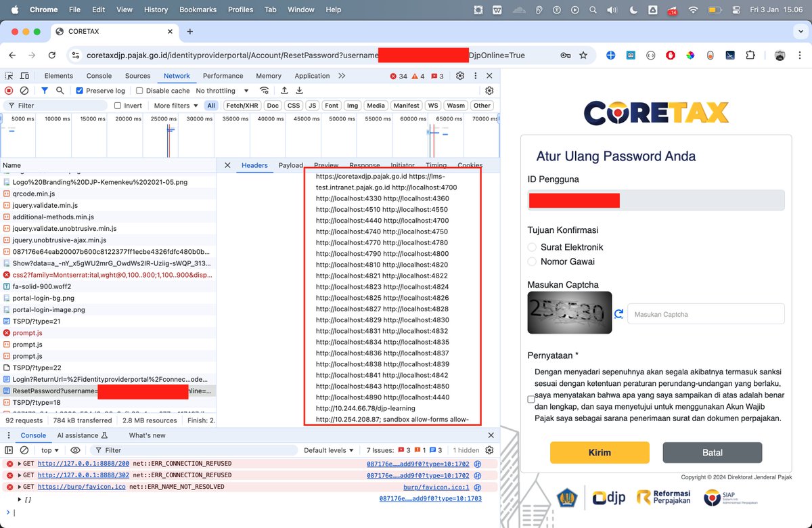Select Nomor Gawai radio option
Image resolution: width=812 pixels, height=528 pixels.
(x=532, y=262)
